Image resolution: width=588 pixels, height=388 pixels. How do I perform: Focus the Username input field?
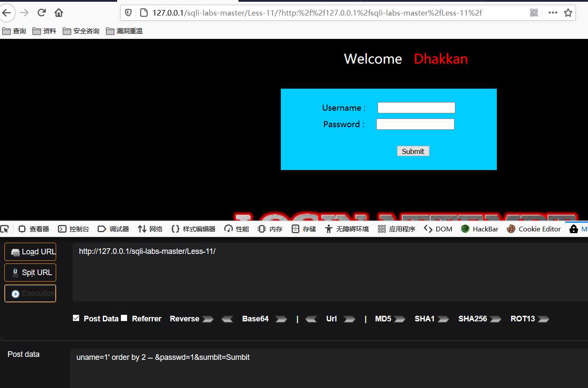coord(416,108)
